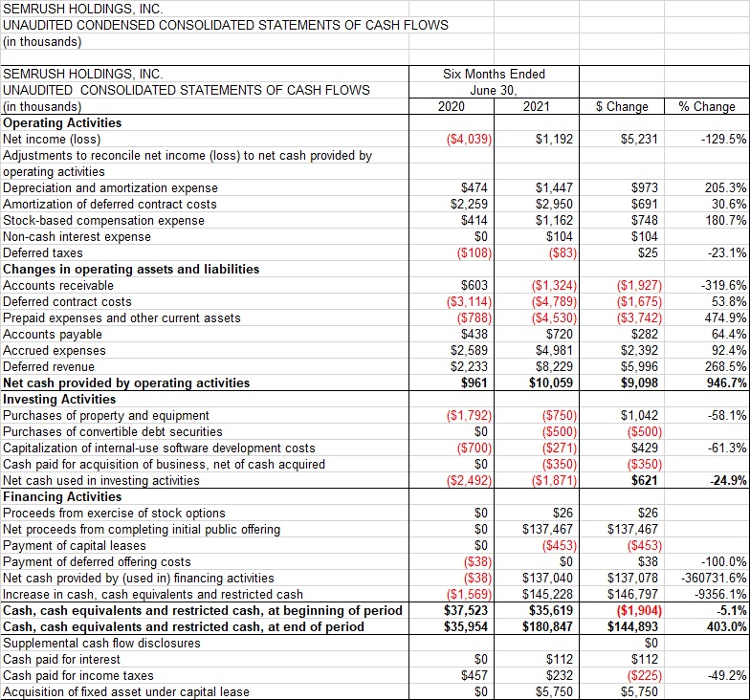Image resolution: width=750 pixels, height=700 pixels.
Task: Select Net cash used in investing 2020 ($2,492)
Action: coord(469,480)
